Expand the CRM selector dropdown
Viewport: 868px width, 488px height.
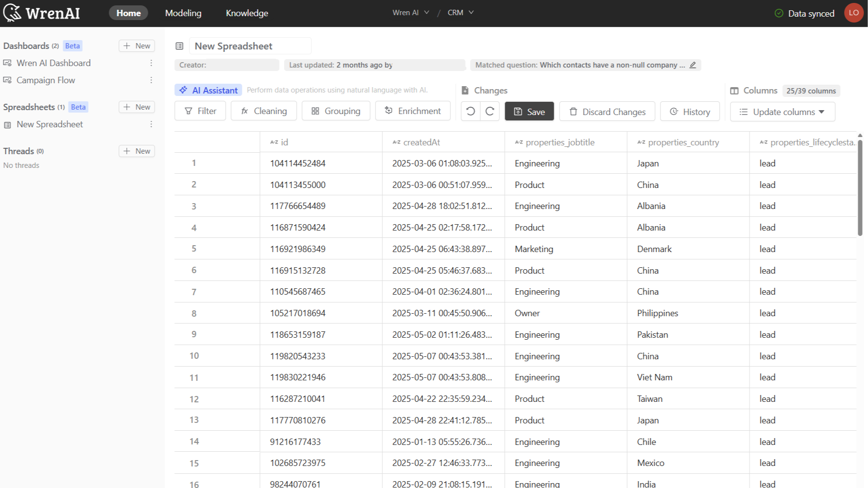(x=460, y=13)
